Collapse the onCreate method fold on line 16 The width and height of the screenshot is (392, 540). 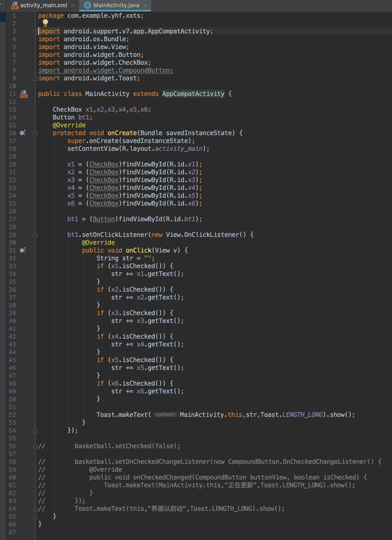pyautogui.click(x=35, y=133)
